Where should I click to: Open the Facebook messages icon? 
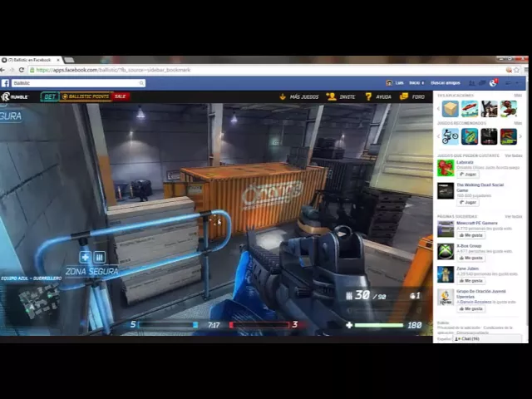pyautogui.click(x=482, y=83)
